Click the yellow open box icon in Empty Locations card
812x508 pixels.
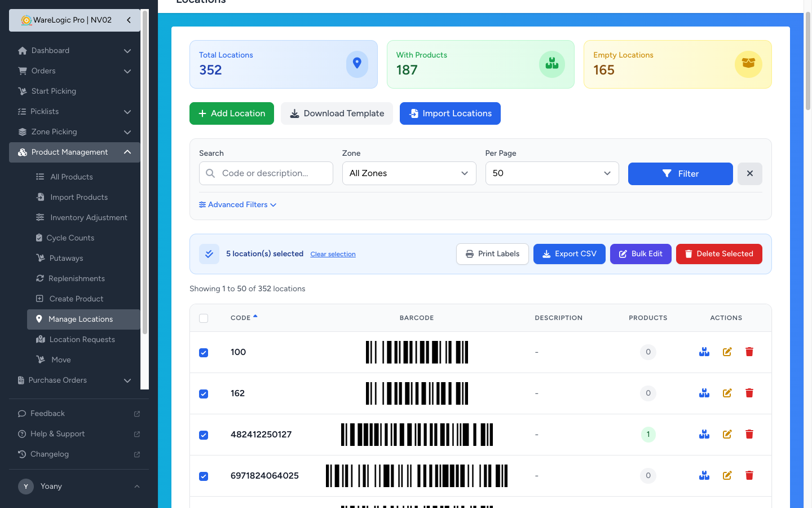[748, 64]
